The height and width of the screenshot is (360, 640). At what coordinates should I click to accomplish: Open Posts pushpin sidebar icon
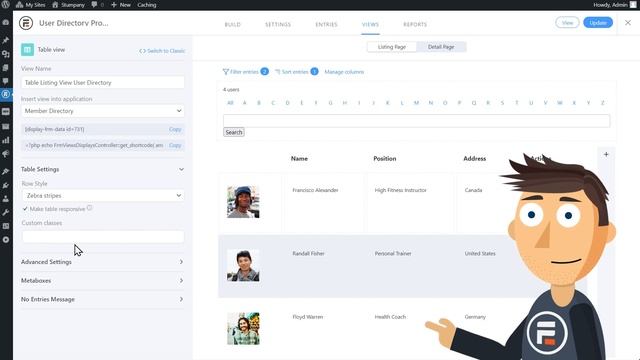[x=6, y=40]
